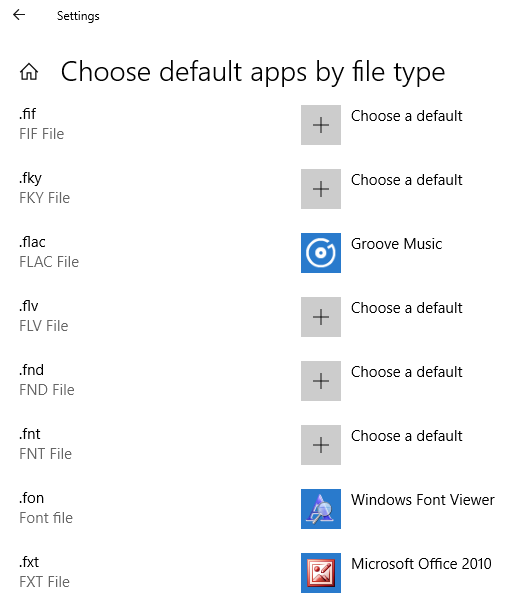This screenshot has width=518, height=606.
Task: Click the Windows Font Viewer icon for .fon
Action: 321,509
